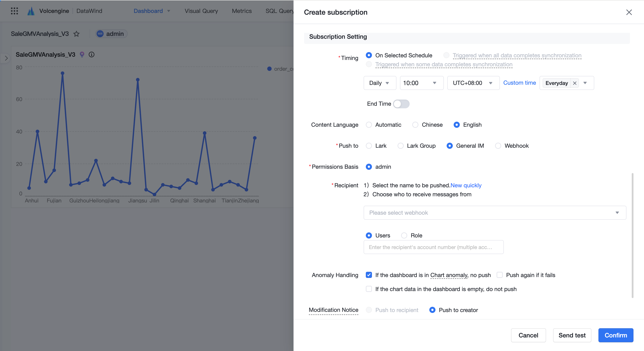Close the Create subscription panel
Screen dimensions: 644x351
pyautogui.click(x=629, y=12)
